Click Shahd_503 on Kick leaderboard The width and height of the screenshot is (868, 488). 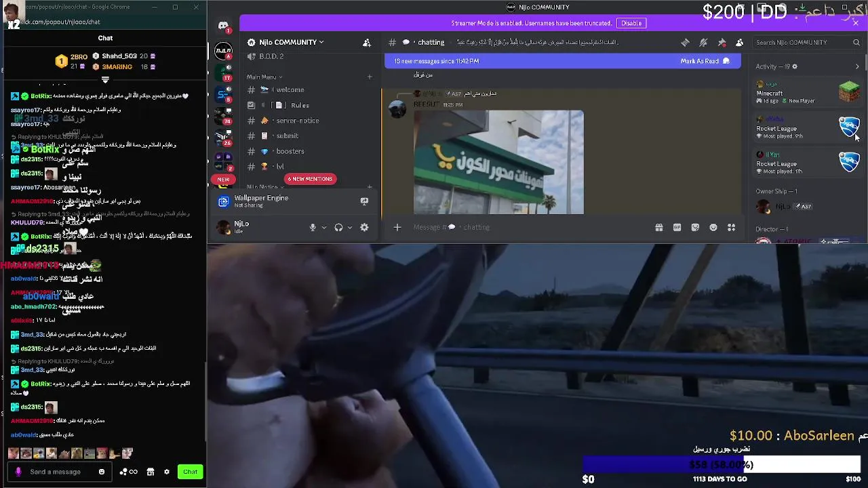pyautogui.click(x=124, y=56)
